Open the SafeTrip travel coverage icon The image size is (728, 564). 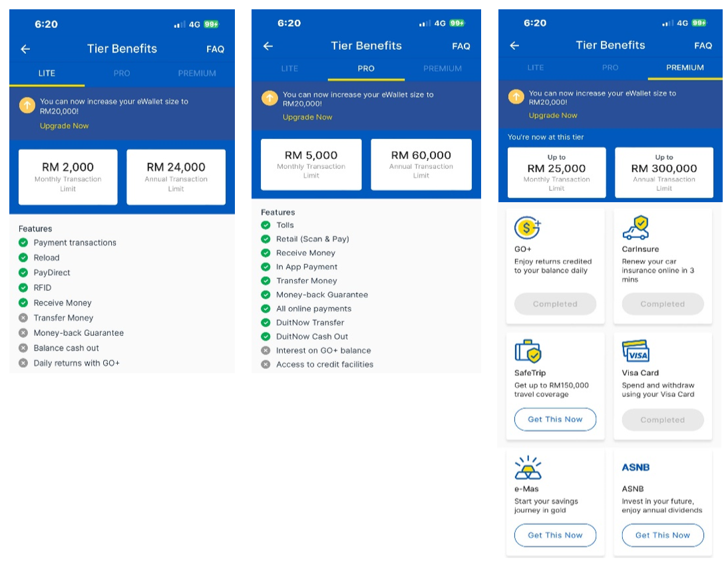point(528,351)
